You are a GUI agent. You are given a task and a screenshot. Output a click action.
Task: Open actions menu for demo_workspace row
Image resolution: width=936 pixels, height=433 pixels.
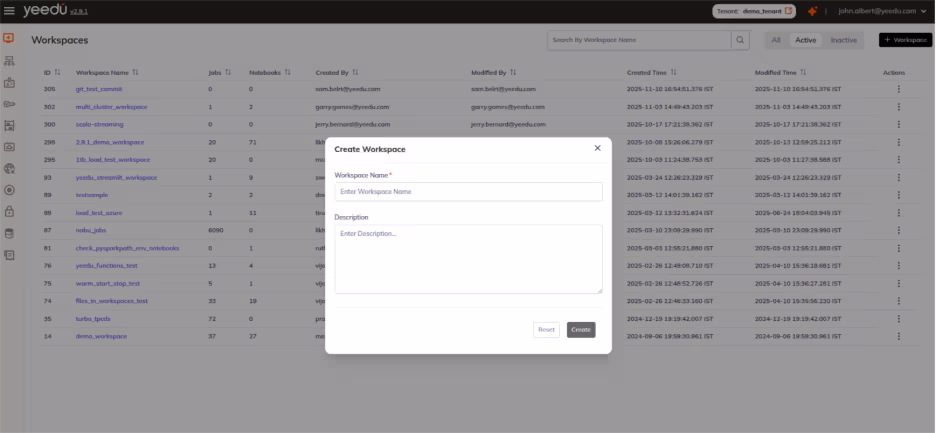(898, 336)
